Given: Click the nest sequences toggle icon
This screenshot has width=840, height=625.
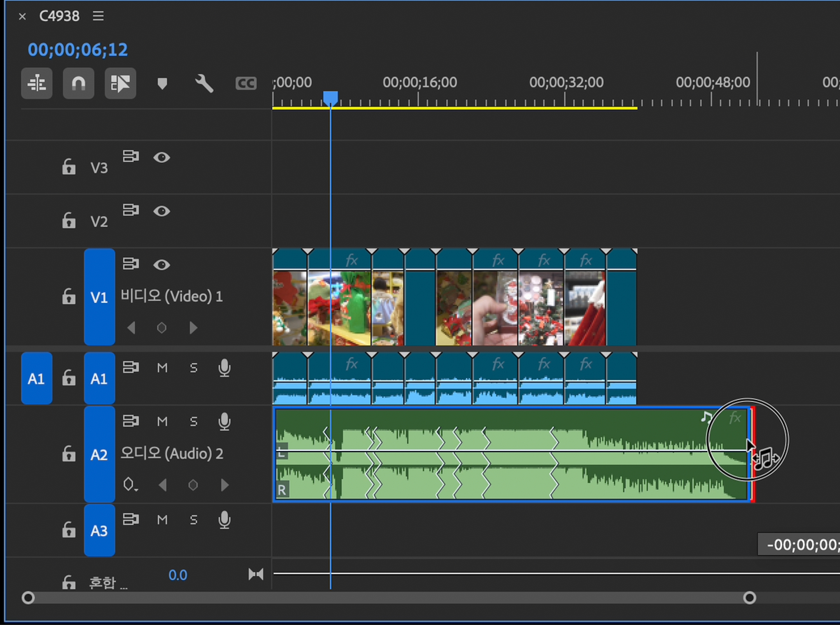Looking at the screenshot, I should (x=37, y=83).
